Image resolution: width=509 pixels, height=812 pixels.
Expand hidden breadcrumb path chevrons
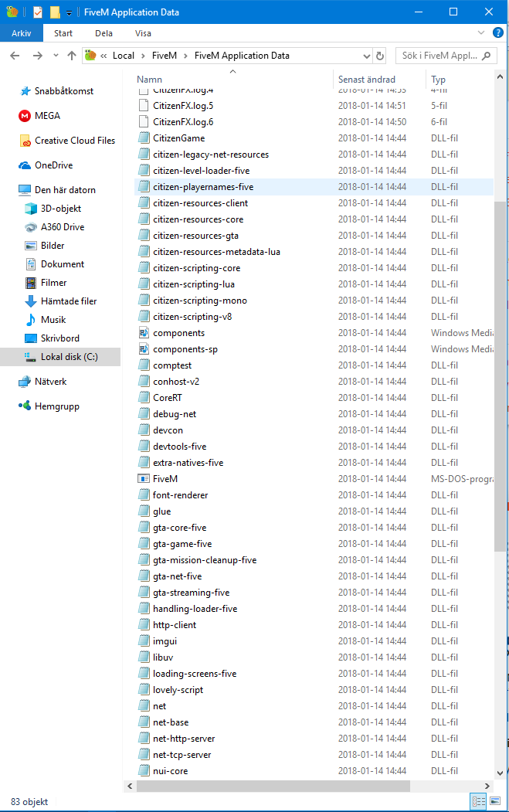coord(103,56)
